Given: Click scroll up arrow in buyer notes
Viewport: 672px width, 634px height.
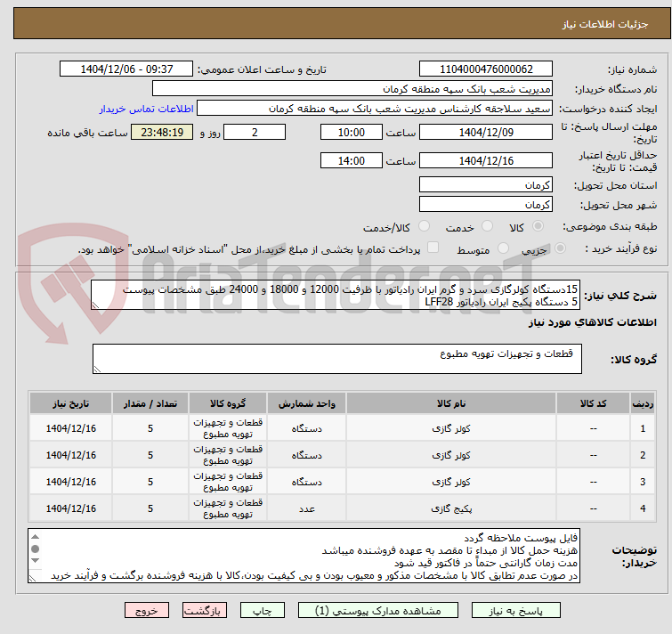Looking at the screenshot, I should tap(35, 537).
